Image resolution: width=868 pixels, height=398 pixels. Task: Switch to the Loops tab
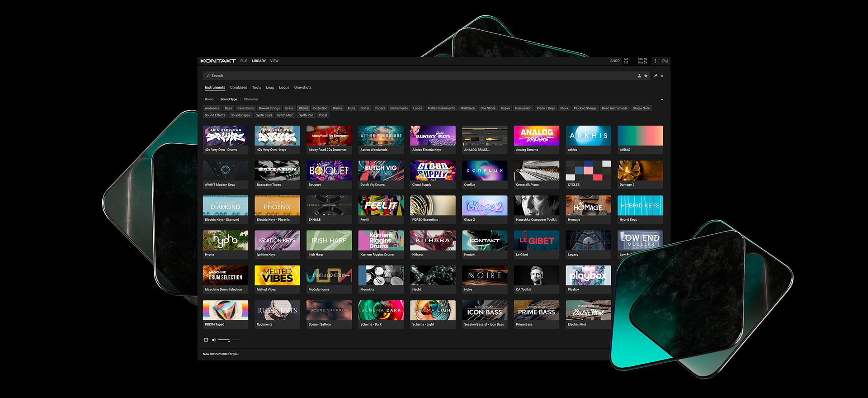pyautogui.click(x=284, y=88)
